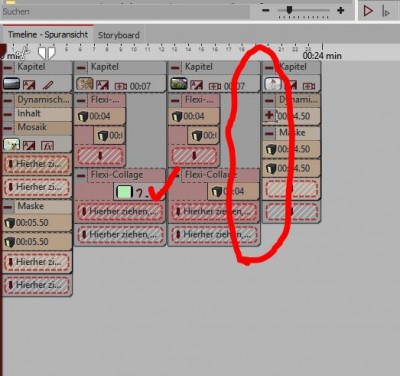
Task: Click the image thumbnail of the third Kapitel
Action: pyautogui.click(x=179, y=84)
